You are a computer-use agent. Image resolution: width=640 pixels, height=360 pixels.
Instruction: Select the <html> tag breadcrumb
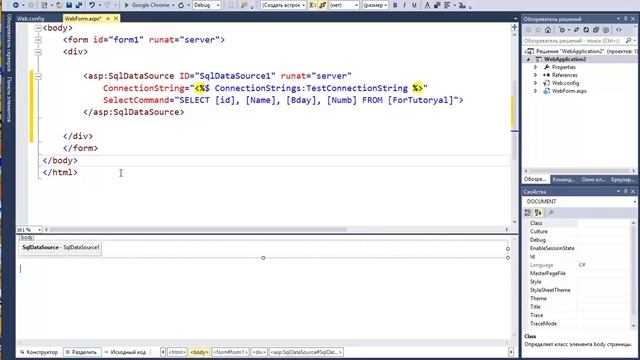pos(177,352)
